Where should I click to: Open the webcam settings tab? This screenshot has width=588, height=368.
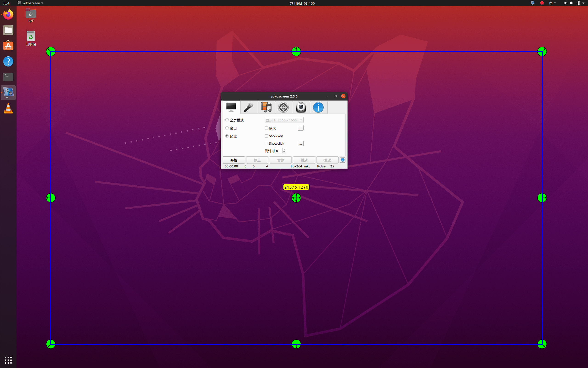(301, 107)
